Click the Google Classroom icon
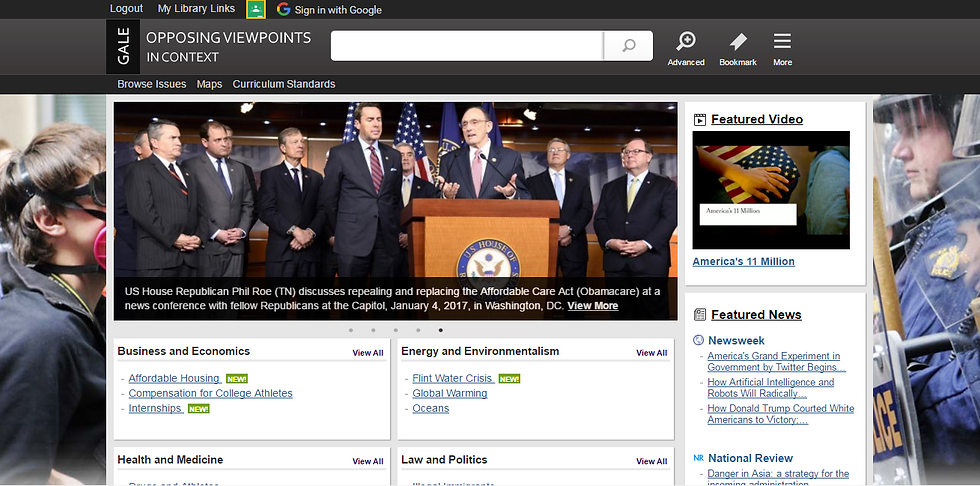 [x=256, y=9]
